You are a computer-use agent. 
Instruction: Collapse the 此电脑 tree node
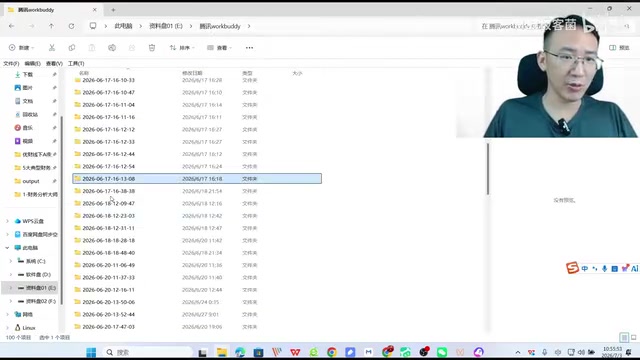(x=7, y=248)
